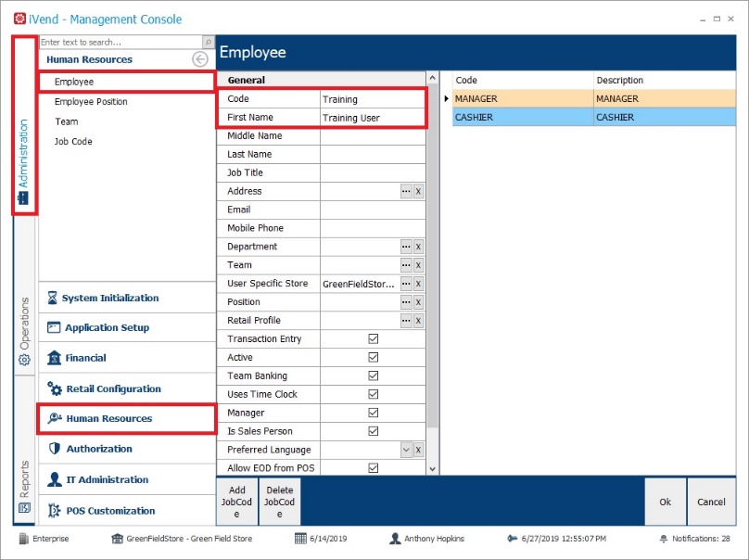Click the Enterprise building status icon
This screenshot has height=560, width=749.
[24, 539]
